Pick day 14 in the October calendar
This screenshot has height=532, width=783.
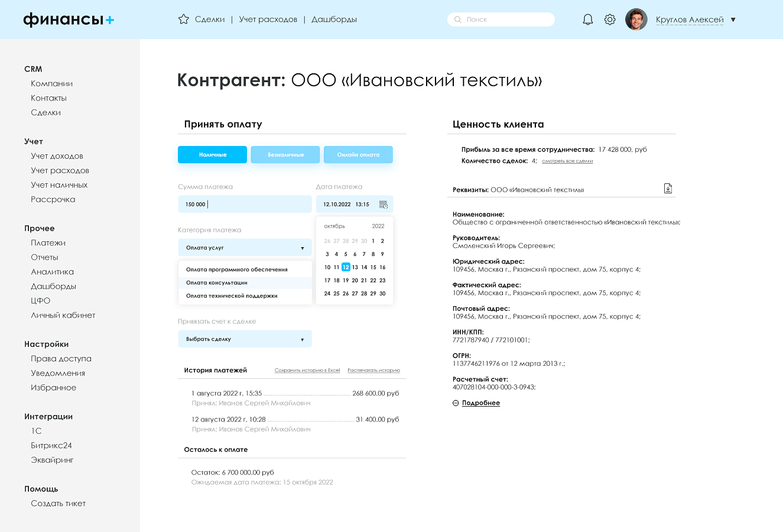tap(364, 267)
